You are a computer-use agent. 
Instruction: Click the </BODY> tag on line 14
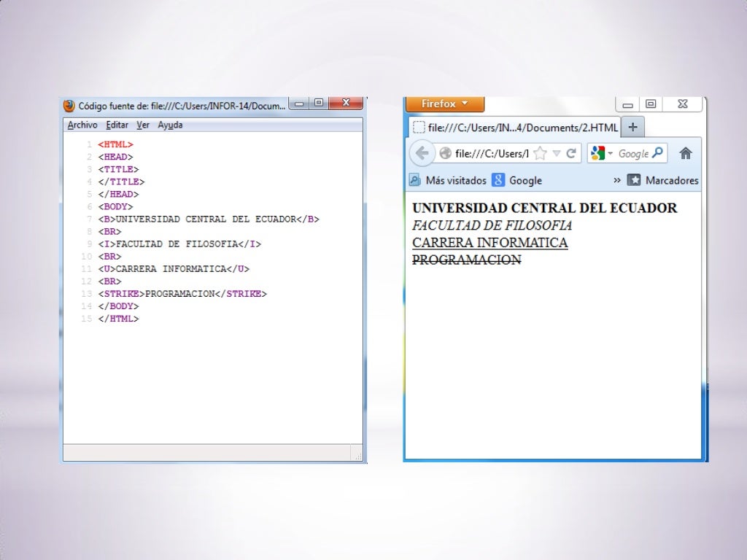click(x=119, y=306)
